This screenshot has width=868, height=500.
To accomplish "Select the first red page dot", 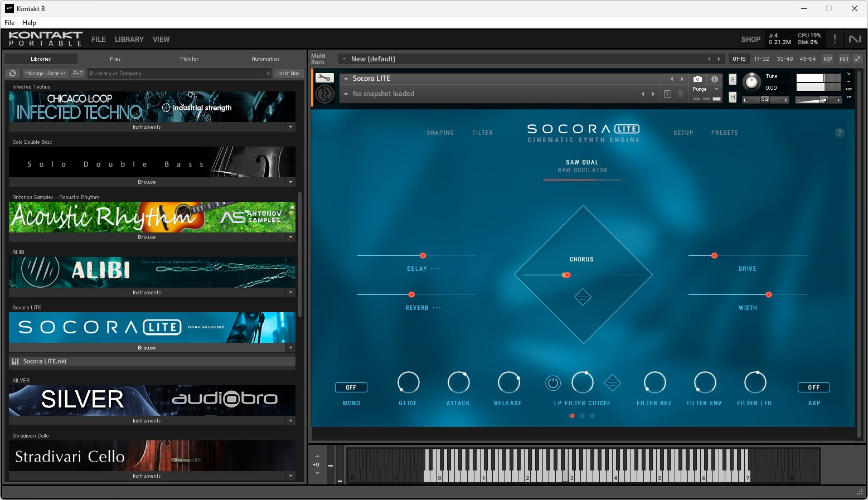I will point(573,416).
